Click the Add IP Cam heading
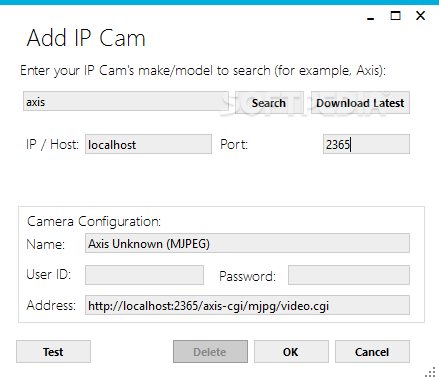 click(86, 38)
